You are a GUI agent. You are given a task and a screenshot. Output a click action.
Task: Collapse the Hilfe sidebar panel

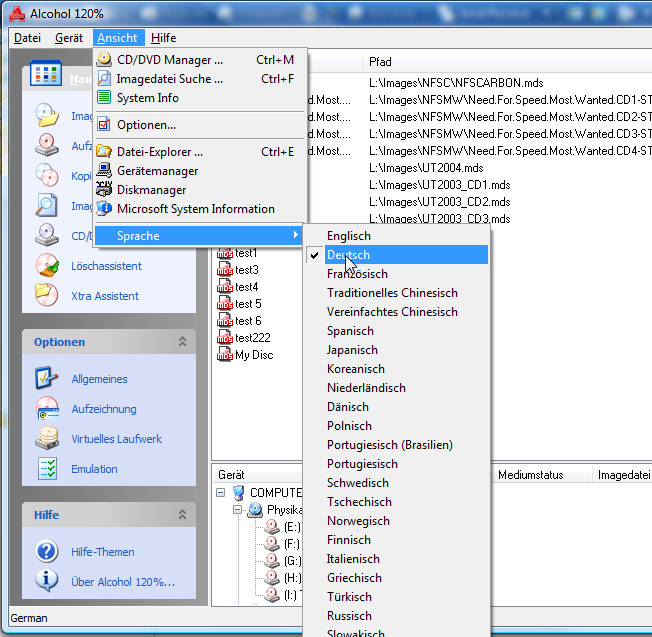[182, 515]
